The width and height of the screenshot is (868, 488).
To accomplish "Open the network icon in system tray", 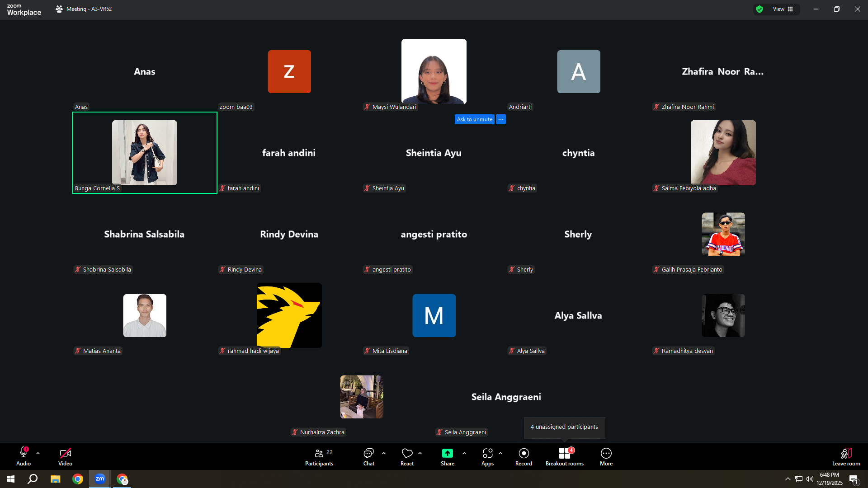I will (799, 479).
